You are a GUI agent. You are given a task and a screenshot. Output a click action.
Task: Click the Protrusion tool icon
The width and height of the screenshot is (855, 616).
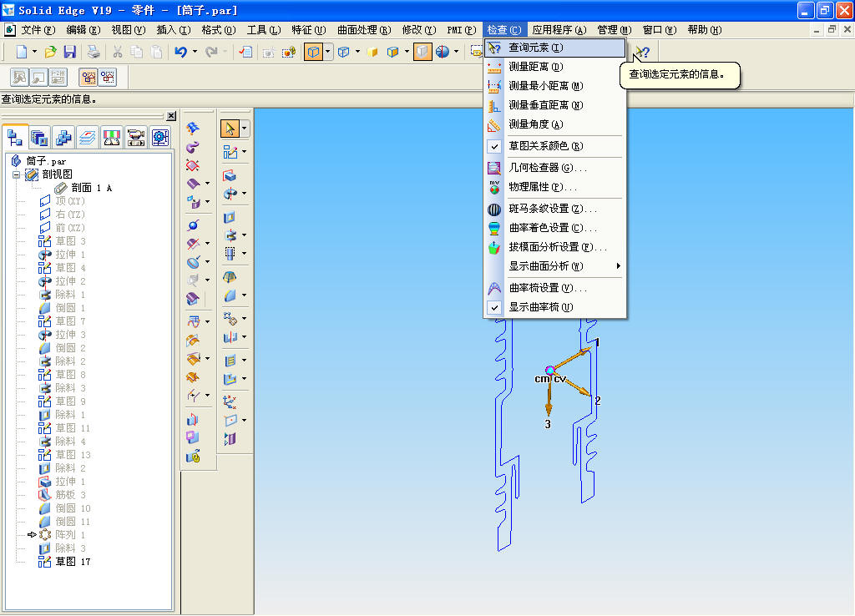230,175
